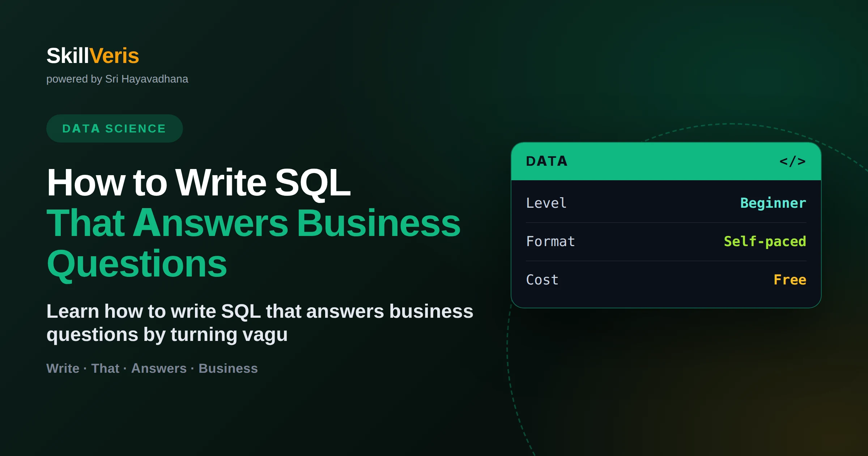
Task: Select the Level row label
Action: (x=546, y=203)
